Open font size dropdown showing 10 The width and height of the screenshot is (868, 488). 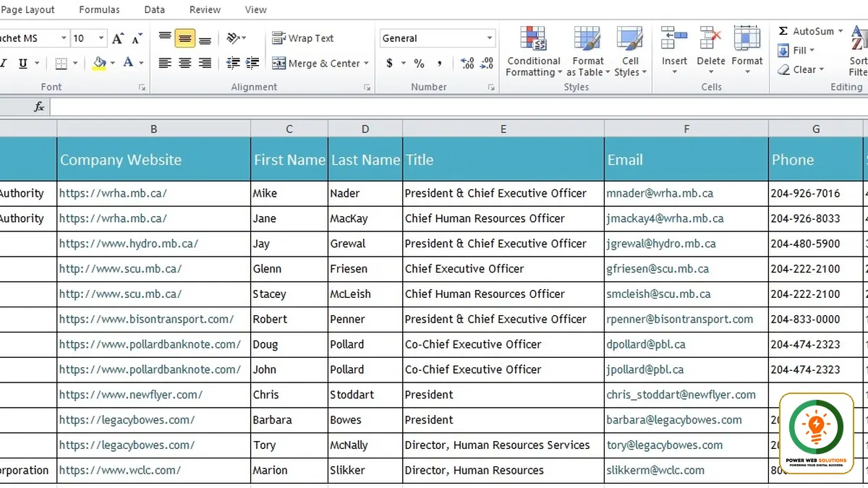[101, 38]
